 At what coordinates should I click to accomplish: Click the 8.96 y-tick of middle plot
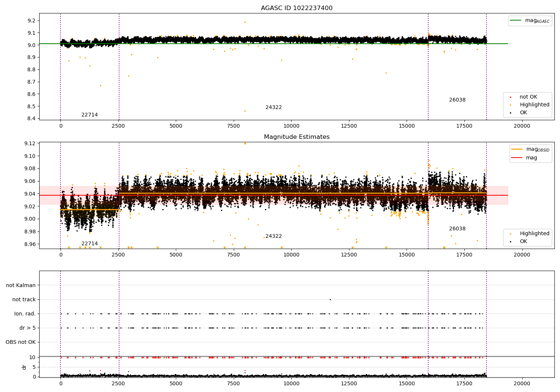pyautogui.click(x=30, y=244)
